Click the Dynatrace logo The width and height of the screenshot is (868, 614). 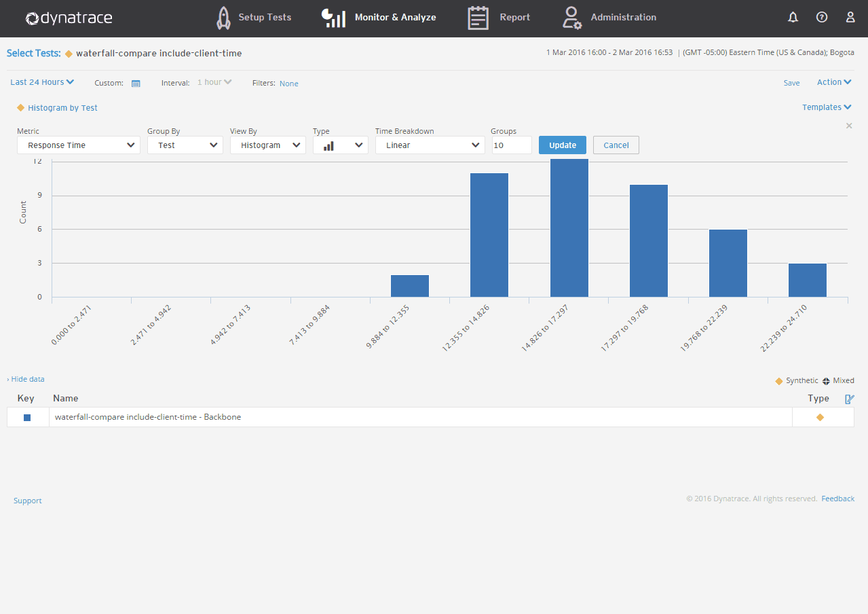tap(69, 18)
